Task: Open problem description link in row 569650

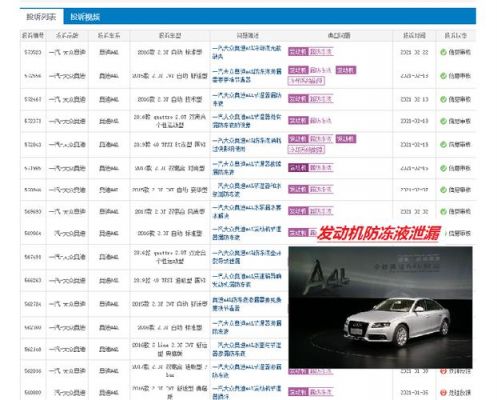Action: 247,211
